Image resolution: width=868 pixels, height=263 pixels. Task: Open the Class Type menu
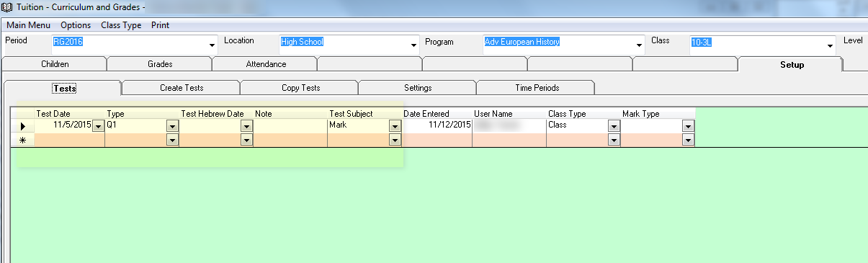point(121,25)
